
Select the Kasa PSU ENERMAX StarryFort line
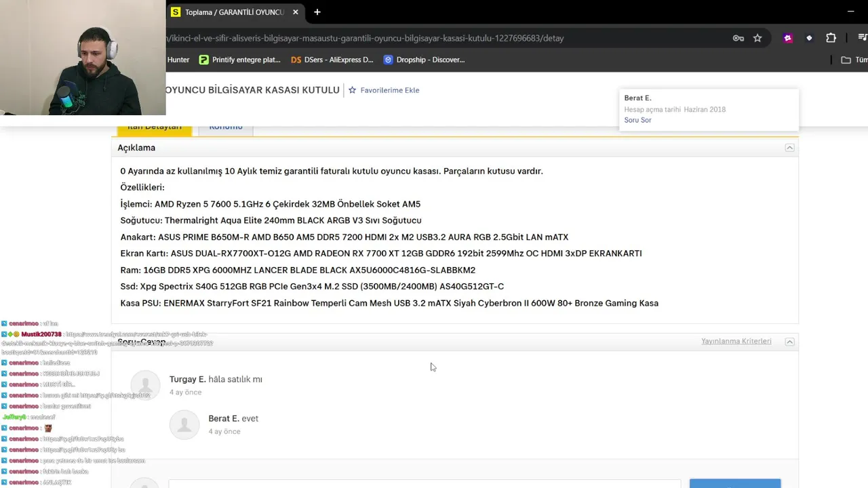coord(389,303)
